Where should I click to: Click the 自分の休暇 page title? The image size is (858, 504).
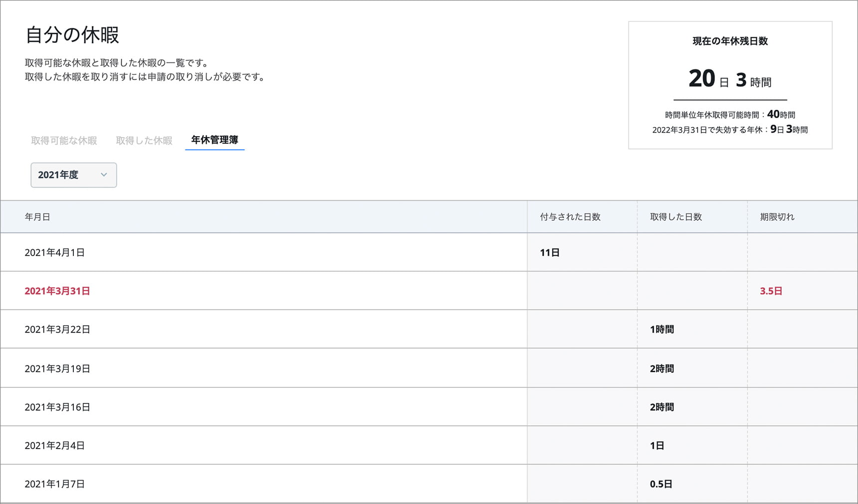[72, 35]
